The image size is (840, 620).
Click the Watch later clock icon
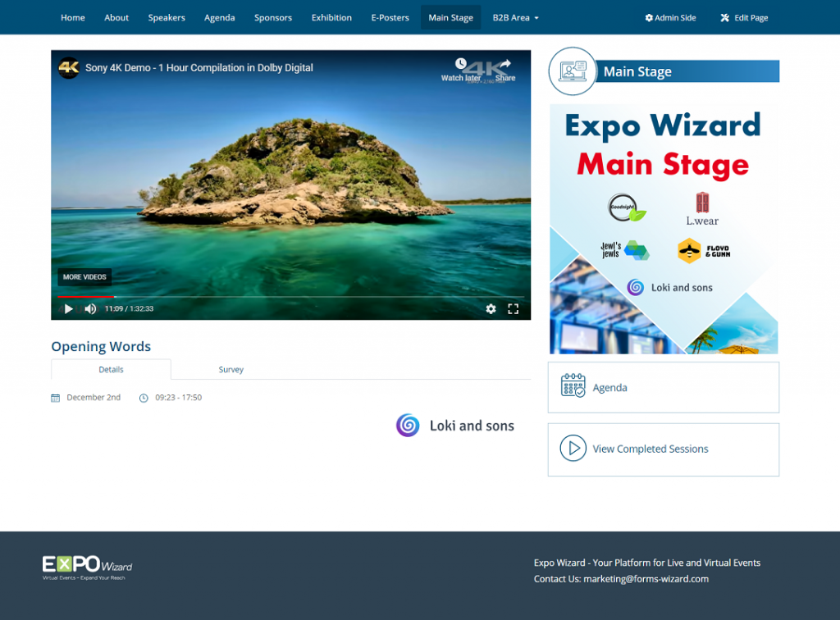(461, 65)
